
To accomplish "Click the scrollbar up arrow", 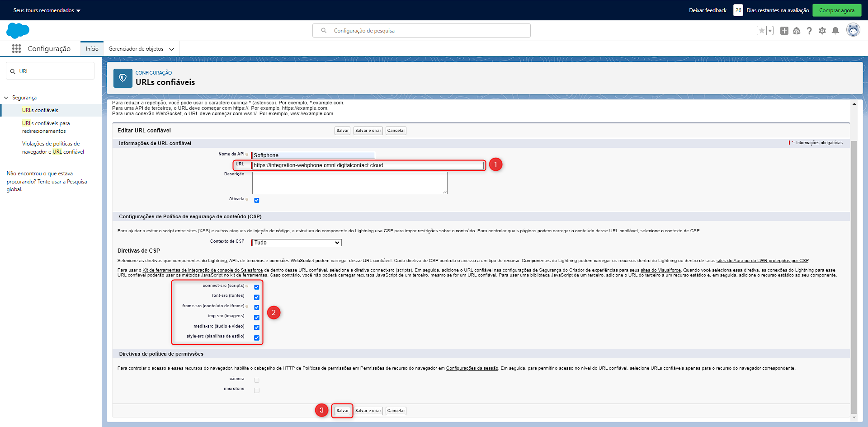I will (854, 104).
